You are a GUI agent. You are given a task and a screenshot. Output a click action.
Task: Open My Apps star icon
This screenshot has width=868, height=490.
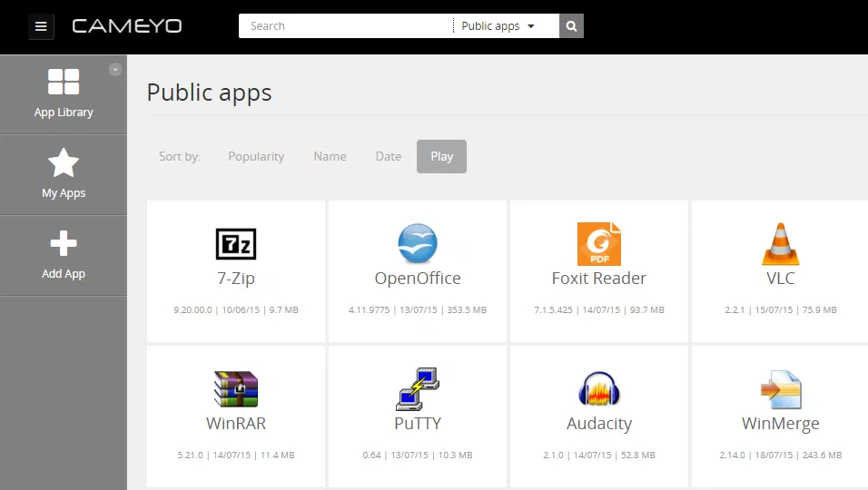click(x=64, y=162)
